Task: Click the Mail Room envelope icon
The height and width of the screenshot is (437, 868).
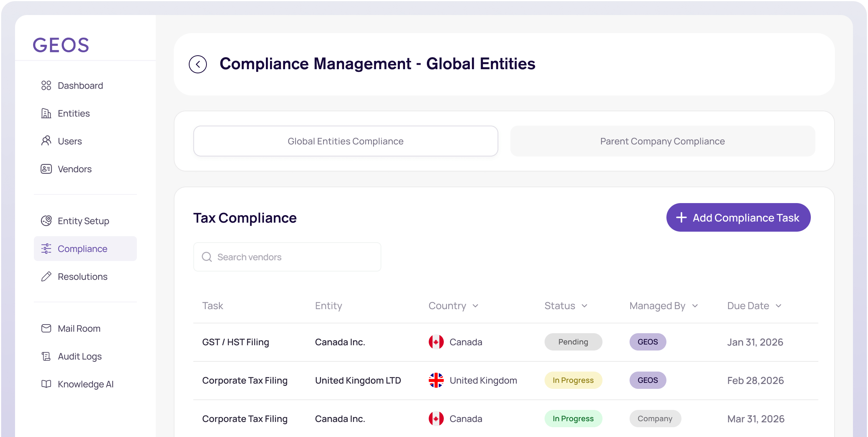Action: tap(46, 328)
